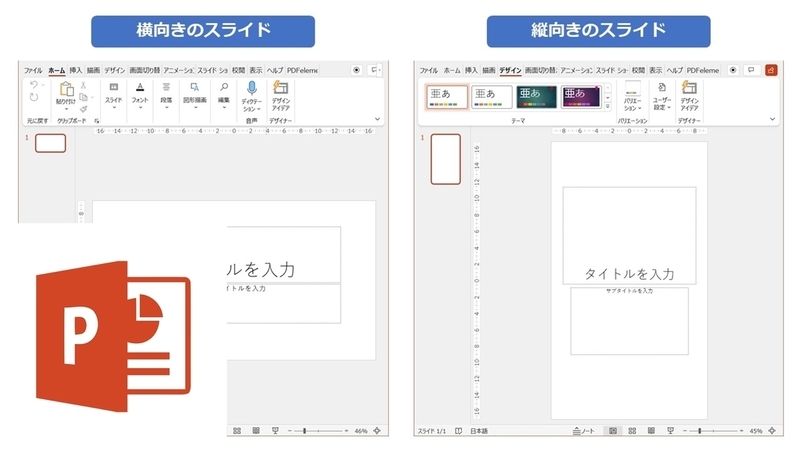Open the ファイル tab in left window
Screen dimensions: 800x450
[x=33, y=70]
